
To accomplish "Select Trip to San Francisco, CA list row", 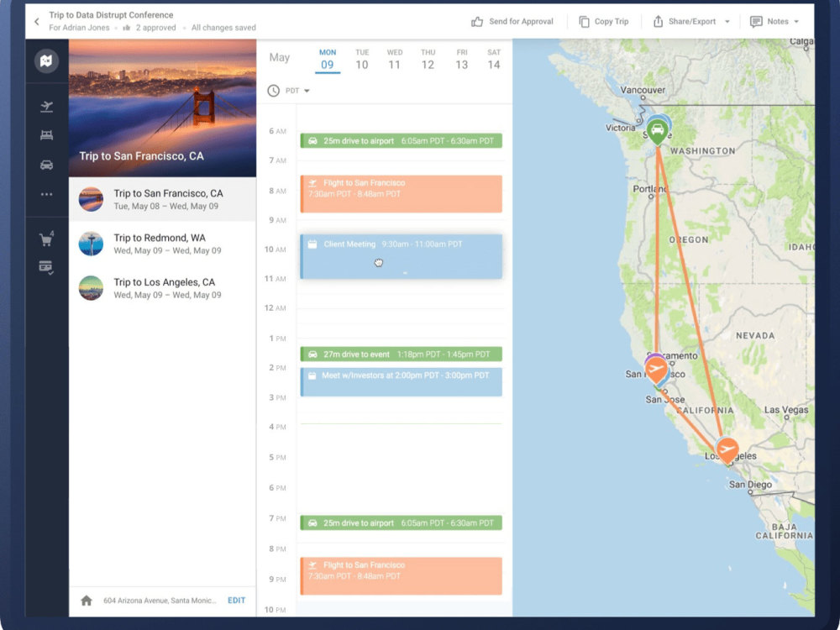I will tap(162, 199).
